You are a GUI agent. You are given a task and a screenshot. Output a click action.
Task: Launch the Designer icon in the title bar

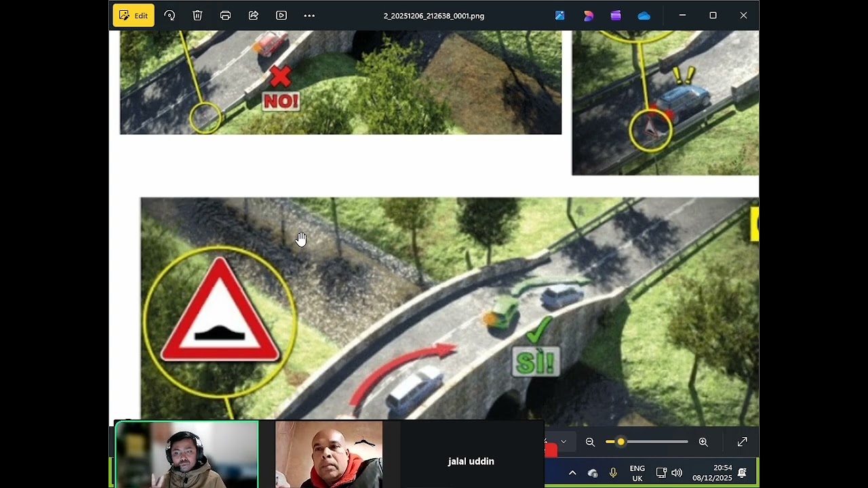pos(588,16)
